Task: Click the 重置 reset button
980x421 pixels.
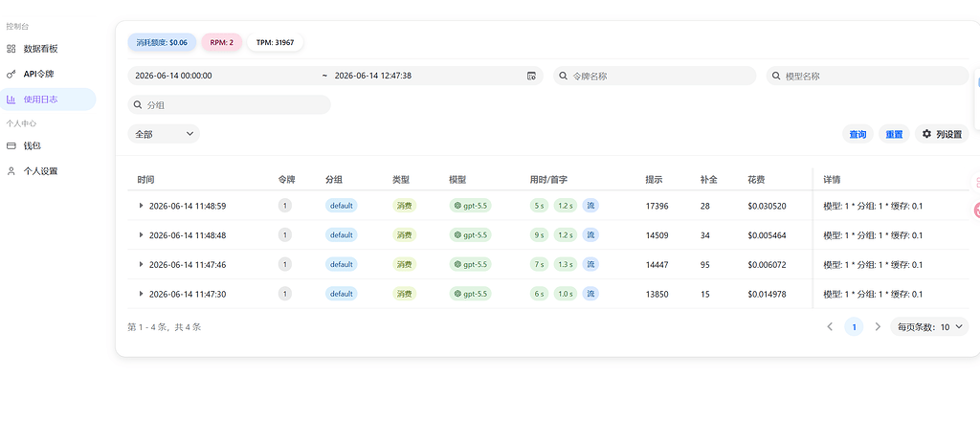Action: [x=894, y=134]
